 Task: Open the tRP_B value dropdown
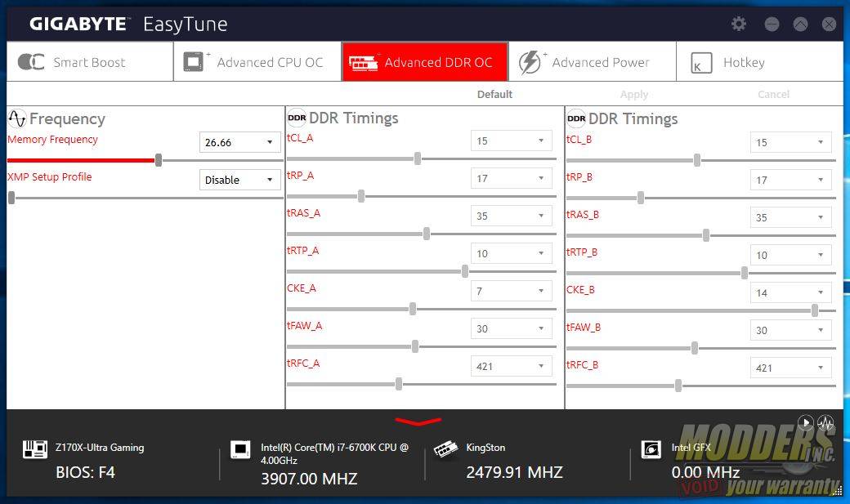(791, 180)
